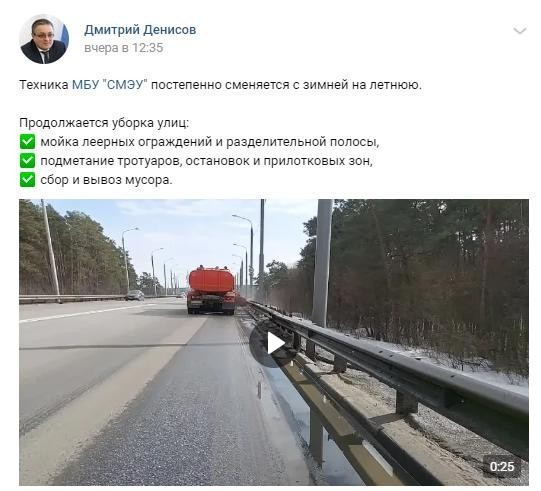The width and height of the screenshot is (541, 491).
Task: Click green checkmark beside сбор и вывоз мусора
Action: [x=27, y=179]
